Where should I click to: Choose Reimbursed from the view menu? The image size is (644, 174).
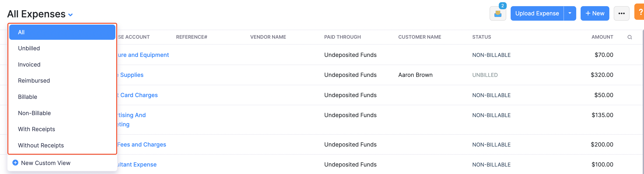(34, 80)
